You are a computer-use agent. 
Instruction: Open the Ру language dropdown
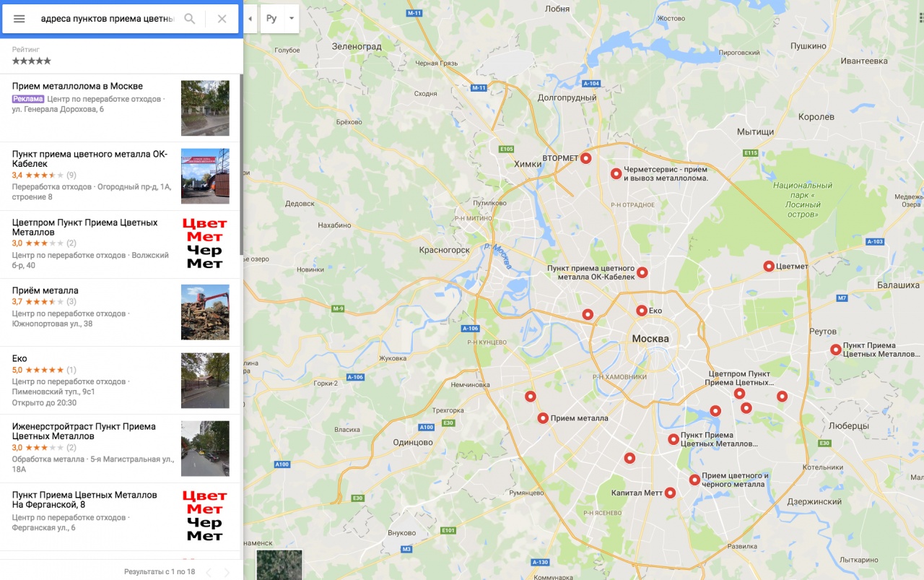pos(280,19)
